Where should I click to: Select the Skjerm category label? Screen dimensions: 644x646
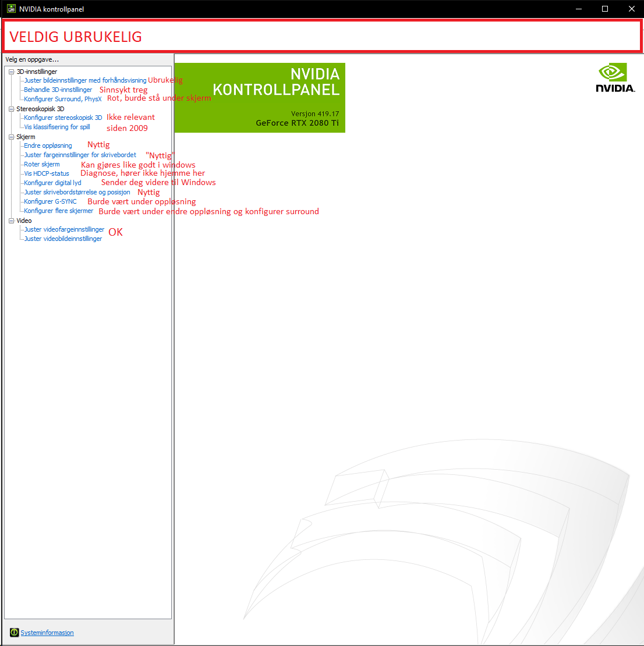pyautogui.click(x=26, y=137)
